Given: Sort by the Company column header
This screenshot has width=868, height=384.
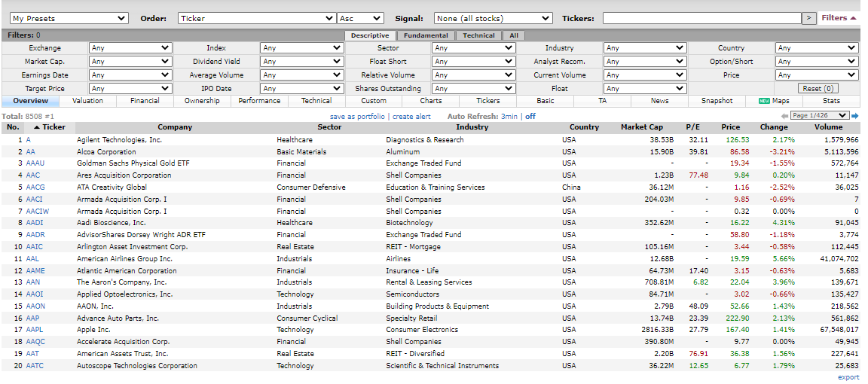Looking at the screenshot, I should (175, 127).
